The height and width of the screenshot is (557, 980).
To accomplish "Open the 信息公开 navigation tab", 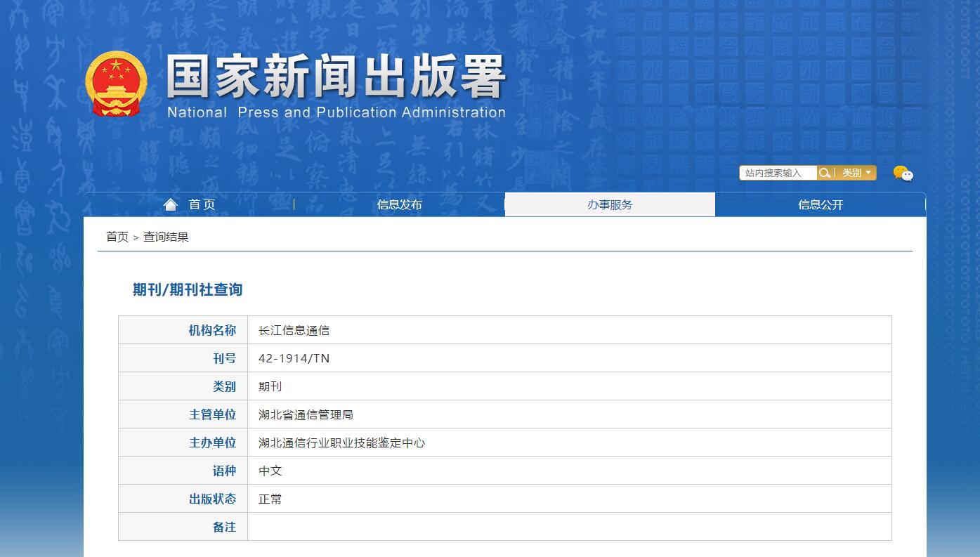I will pyautogui.click(x=820, y=204).
